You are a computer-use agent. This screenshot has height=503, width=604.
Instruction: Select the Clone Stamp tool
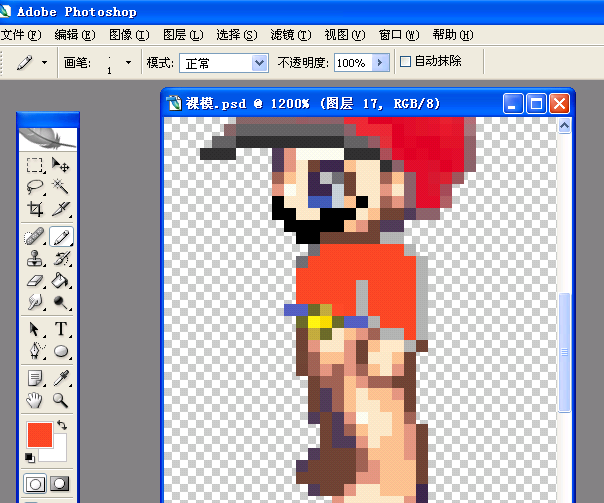[x=35, y=258]
